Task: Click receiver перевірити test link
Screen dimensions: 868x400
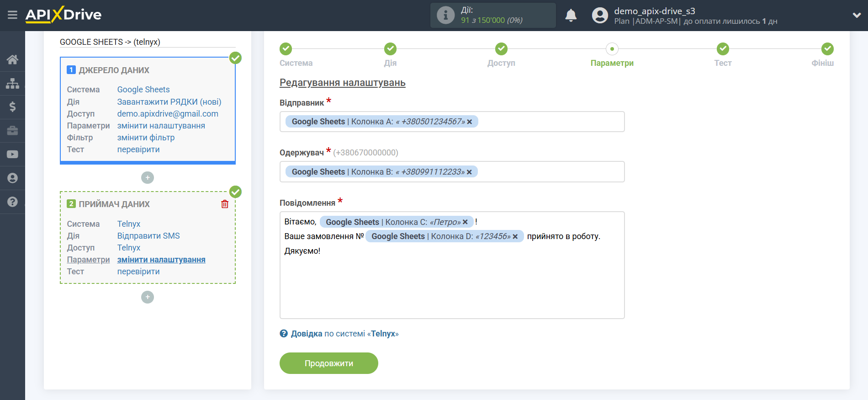Action: coord(138,272)
